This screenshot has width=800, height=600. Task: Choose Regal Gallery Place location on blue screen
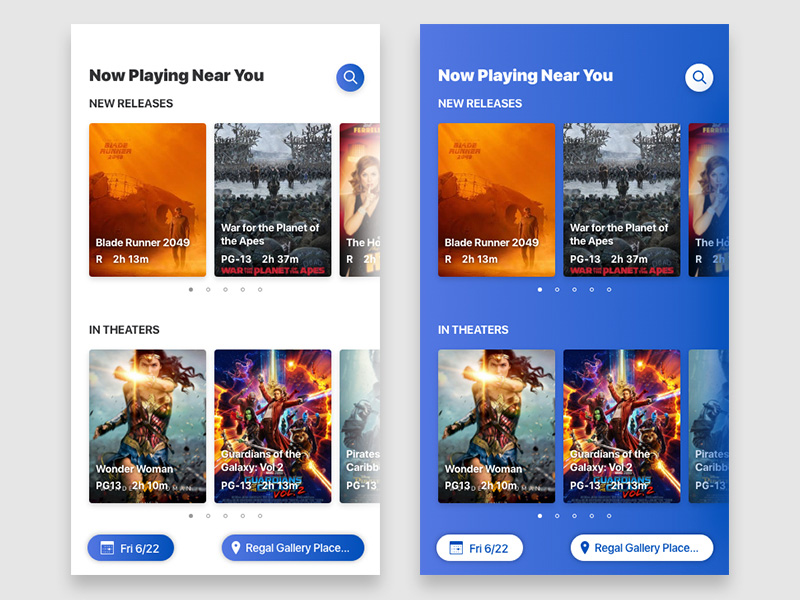pyautogui.click(x=642, y=548)
